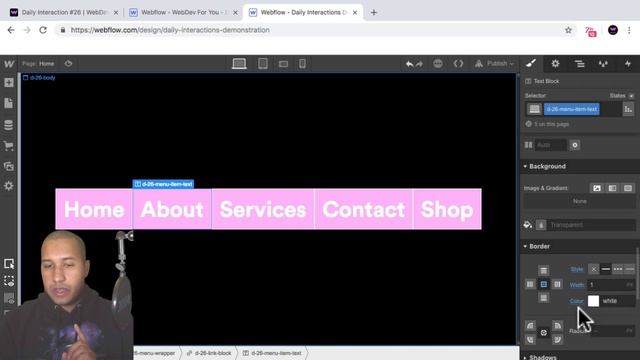Open project Settings gear in left sidebar

click(9, 186)
